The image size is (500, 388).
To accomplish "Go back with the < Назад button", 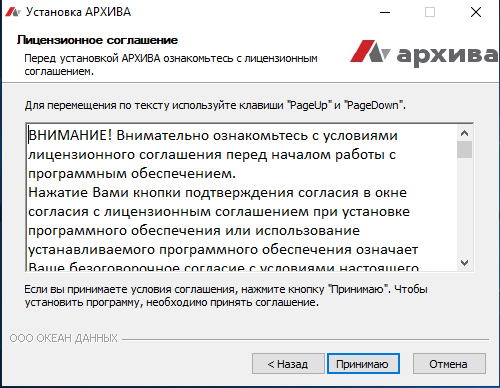I will 288,364.
